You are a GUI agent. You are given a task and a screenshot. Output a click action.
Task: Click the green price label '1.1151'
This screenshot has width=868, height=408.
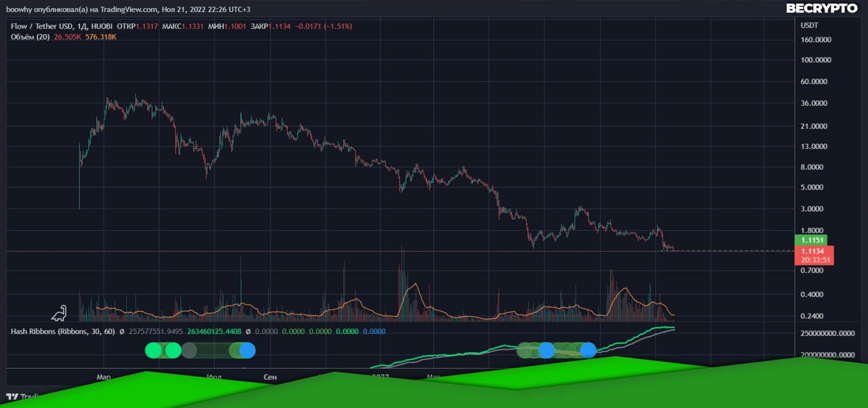[811, 240]
